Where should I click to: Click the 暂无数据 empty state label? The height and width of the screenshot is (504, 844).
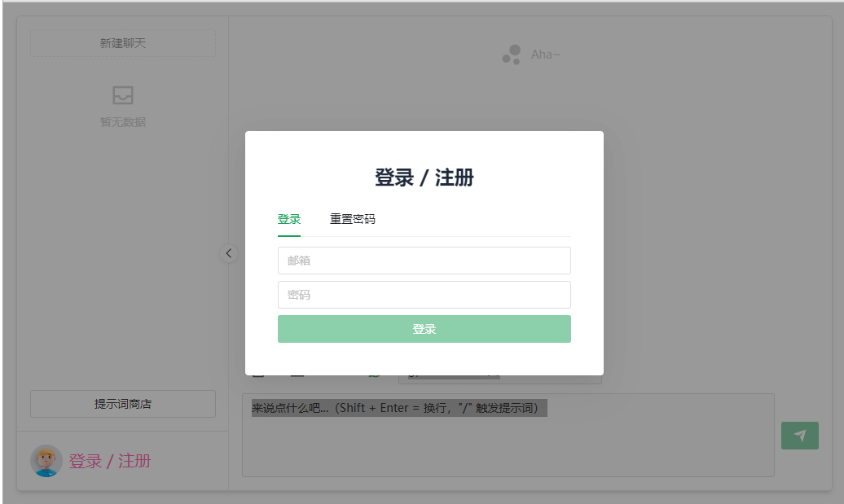point(123,122)
